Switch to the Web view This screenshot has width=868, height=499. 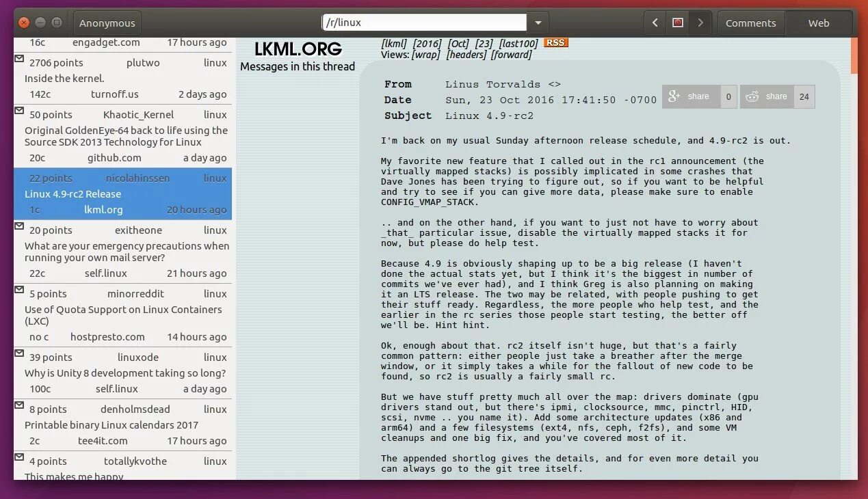point(819,23)
